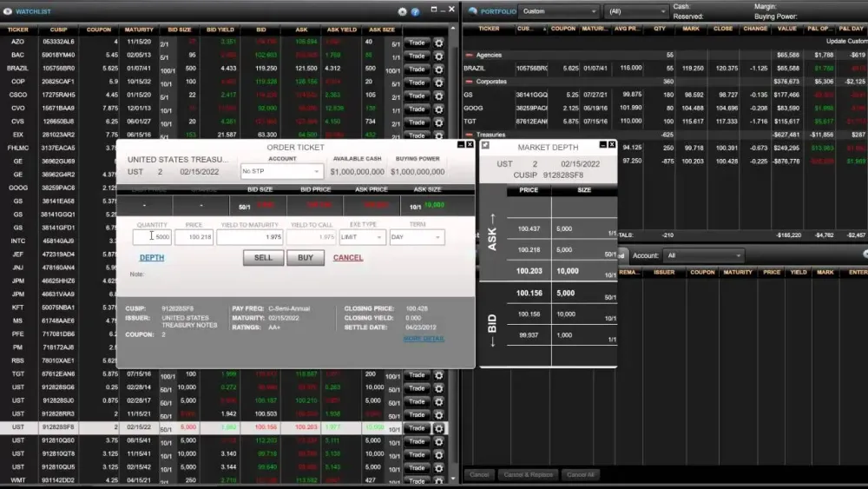The image size is (868, 489).
Task: Open settings gear for UST 912810QS0 row
Action: click(x=439, y=441)
